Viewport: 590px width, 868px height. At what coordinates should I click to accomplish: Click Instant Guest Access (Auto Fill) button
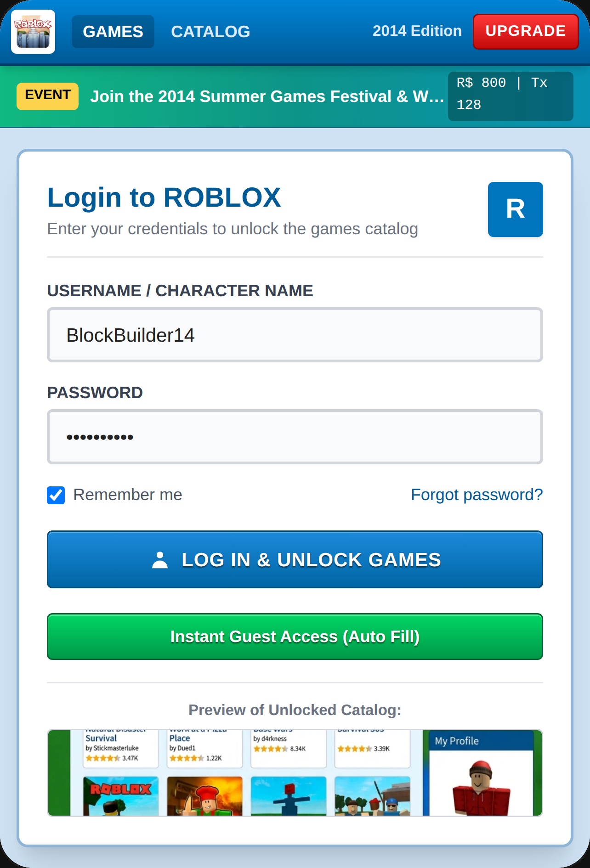(x=295, y=637)
